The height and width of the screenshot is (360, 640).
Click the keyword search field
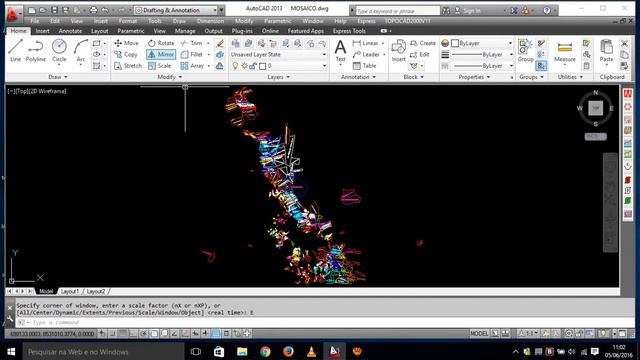pyautogui.click(x=398, y=11)
